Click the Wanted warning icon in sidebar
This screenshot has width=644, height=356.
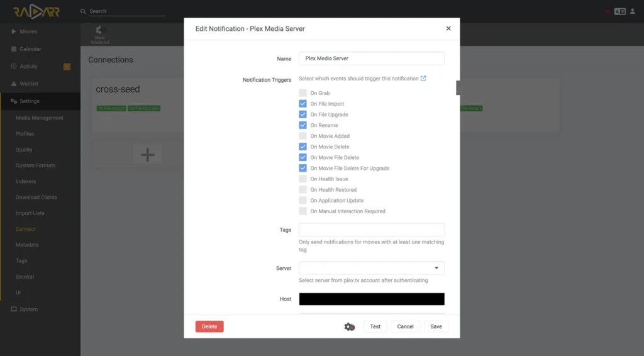(x=14, y=84)
